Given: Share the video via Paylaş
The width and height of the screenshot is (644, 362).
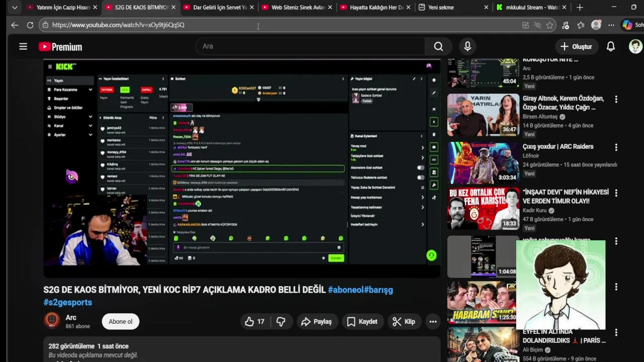Looking at the screenshot, I should pyautogui.click(x=316, y=322).
